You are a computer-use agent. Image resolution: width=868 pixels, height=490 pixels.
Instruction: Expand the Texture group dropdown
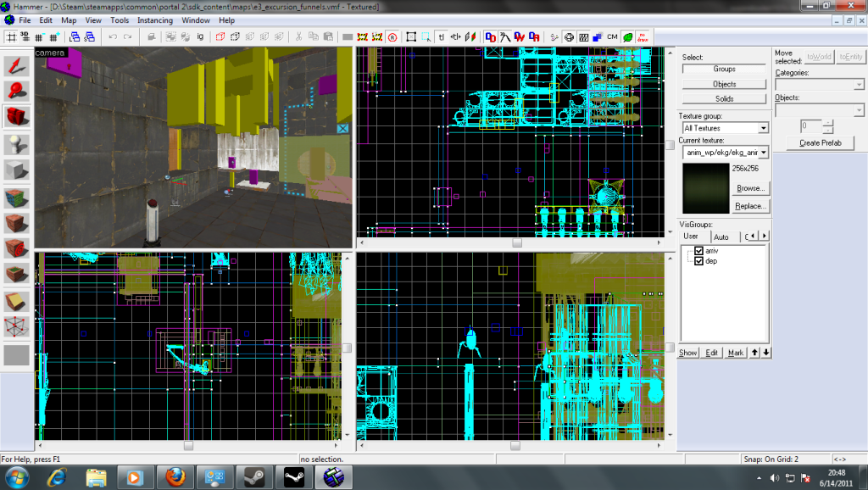(x=763, y=128)
